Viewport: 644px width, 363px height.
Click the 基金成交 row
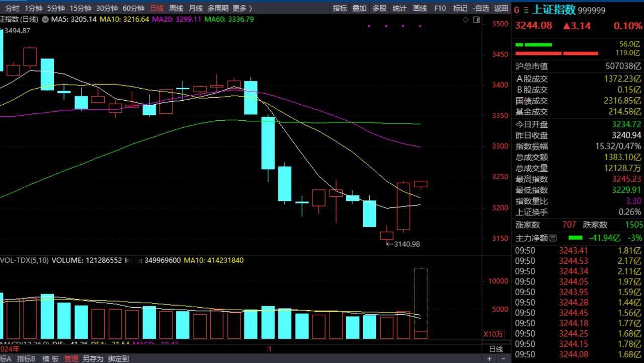point(578,112)
